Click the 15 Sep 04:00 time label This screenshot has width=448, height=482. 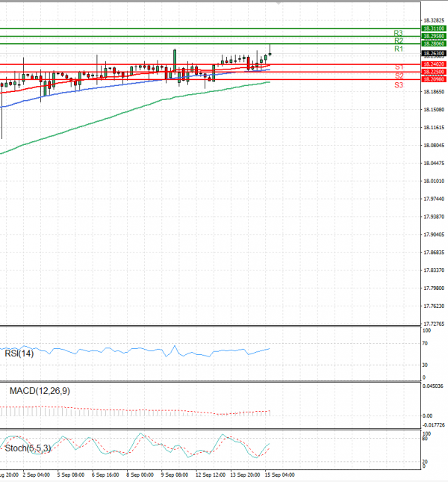pos(280,475)
